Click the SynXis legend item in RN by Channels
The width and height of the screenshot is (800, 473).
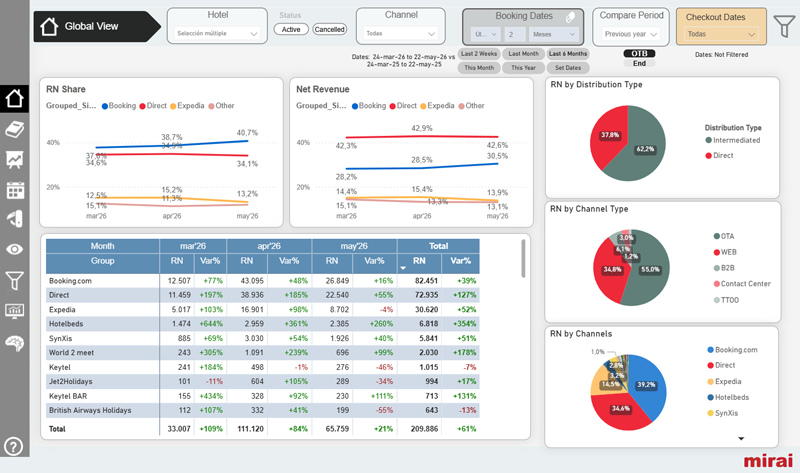point(722,413)
